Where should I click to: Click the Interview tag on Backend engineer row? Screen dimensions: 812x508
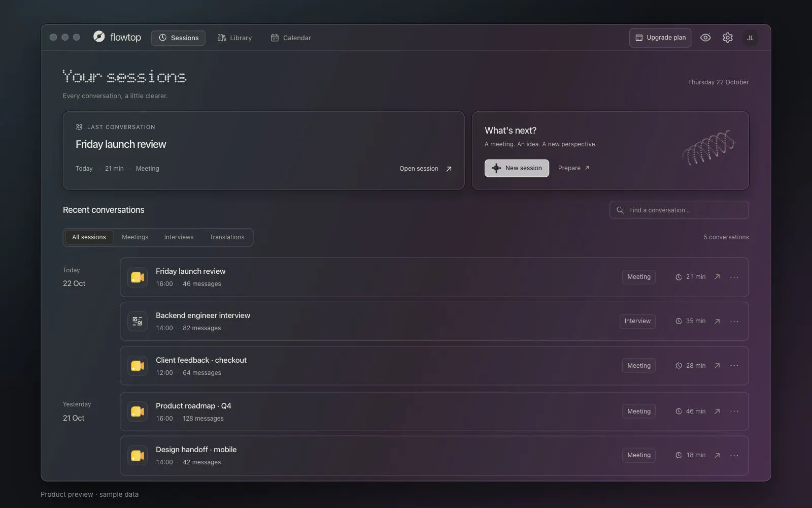pos(637,321)
